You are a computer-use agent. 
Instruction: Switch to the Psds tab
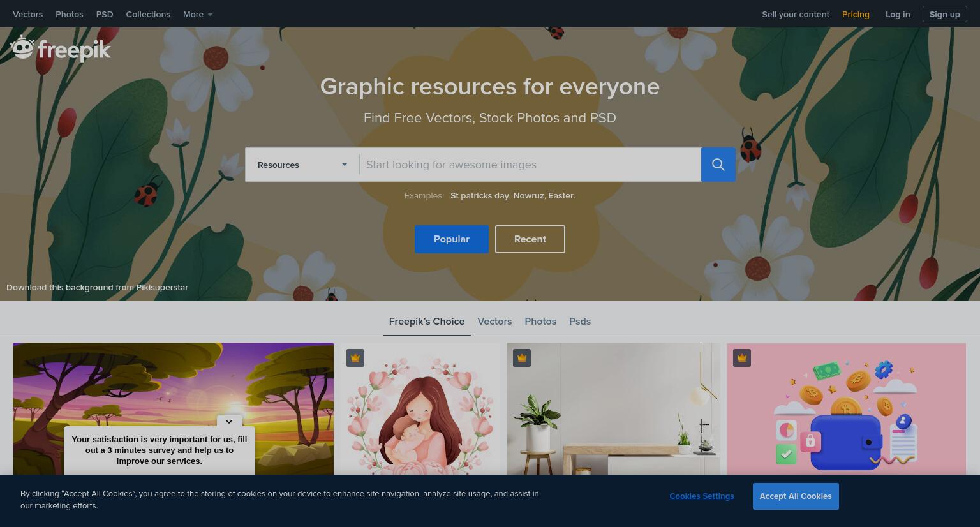pyautogui.click(x=580, y=322)
